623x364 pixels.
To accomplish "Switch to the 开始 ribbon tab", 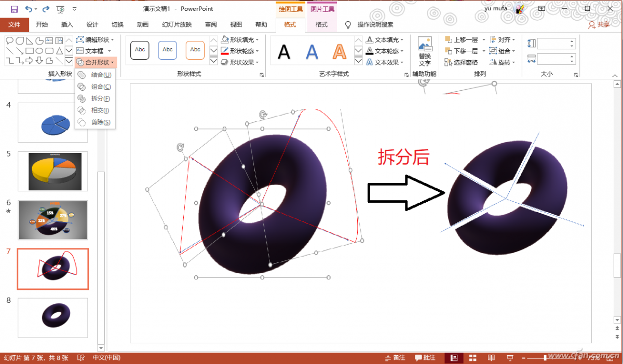I will pos(42,24).
